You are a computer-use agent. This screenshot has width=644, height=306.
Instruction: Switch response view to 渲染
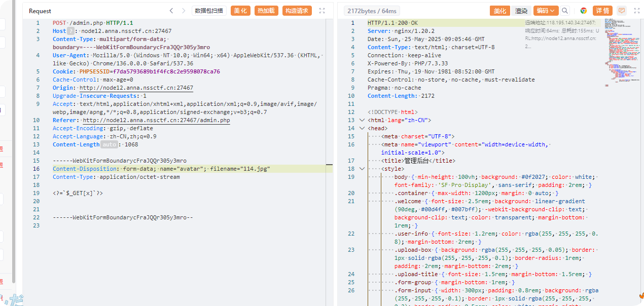[x=521, y=11]
